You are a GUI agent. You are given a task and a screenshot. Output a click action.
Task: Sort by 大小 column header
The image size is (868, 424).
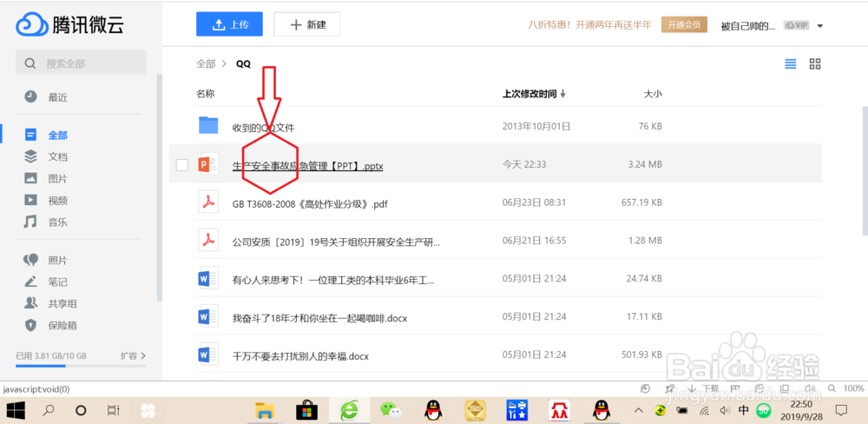(653, 94)
